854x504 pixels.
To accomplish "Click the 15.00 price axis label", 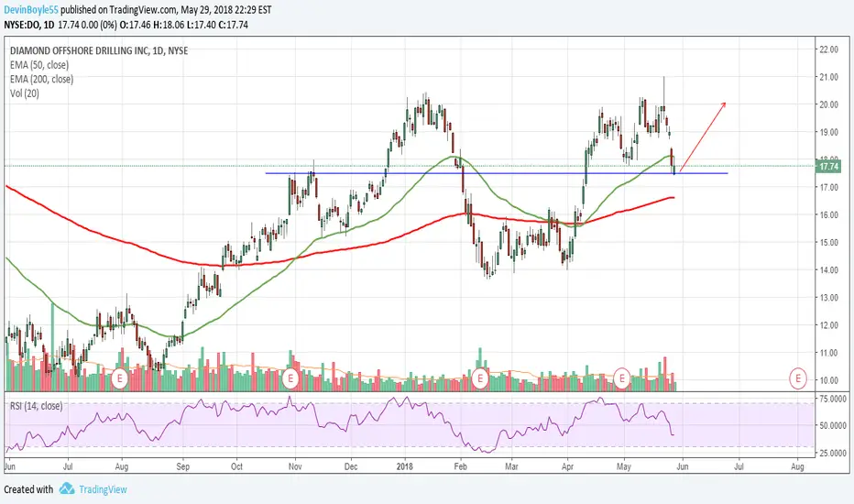I will pyautogui.click(x=829, y=243).
